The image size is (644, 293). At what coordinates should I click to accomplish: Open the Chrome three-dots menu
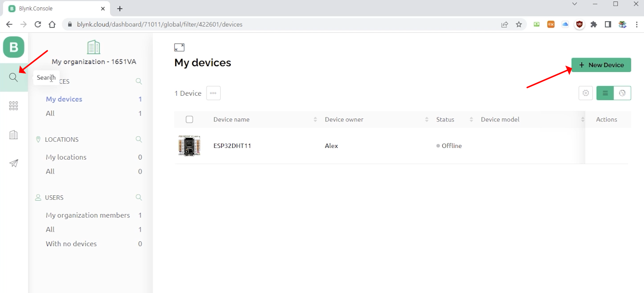tap(636, 24)
